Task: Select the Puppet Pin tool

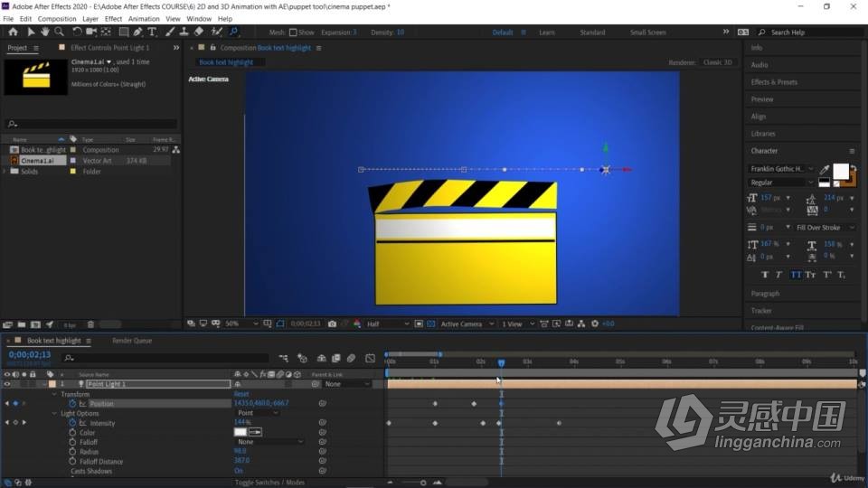Action: coord(234,33)
